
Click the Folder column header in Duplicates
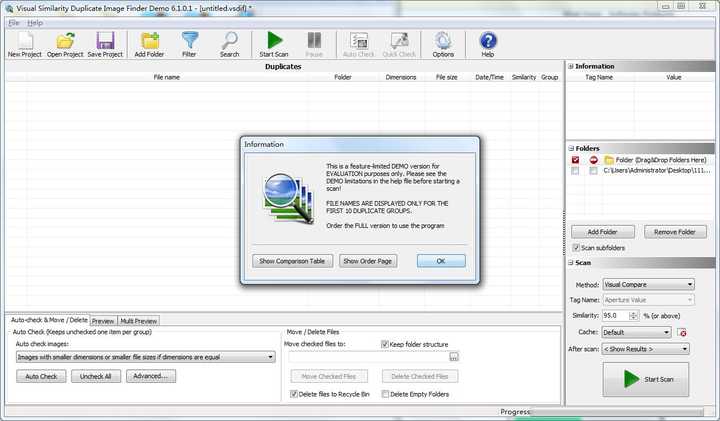point(343,77)
